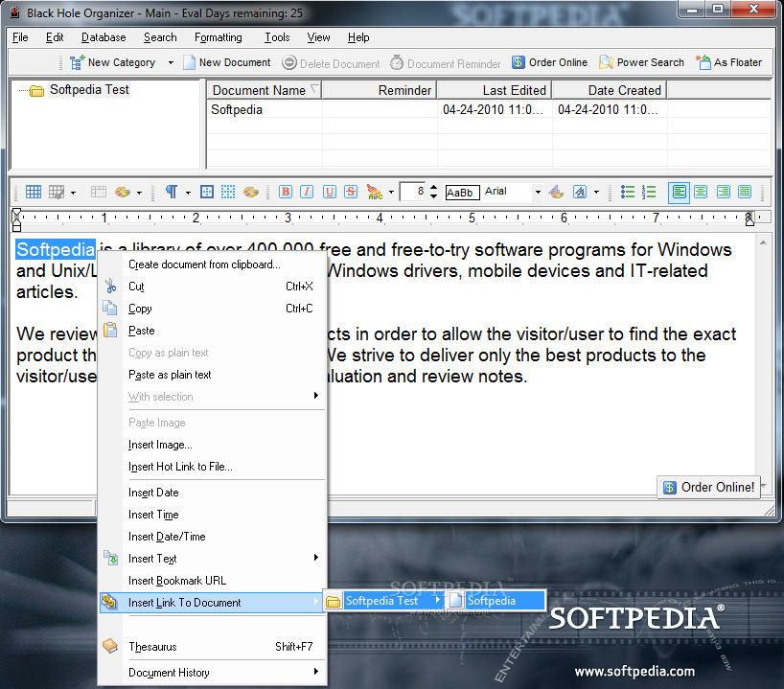Click the New Document page icon

pyautogui.click(x=189, y=62)
